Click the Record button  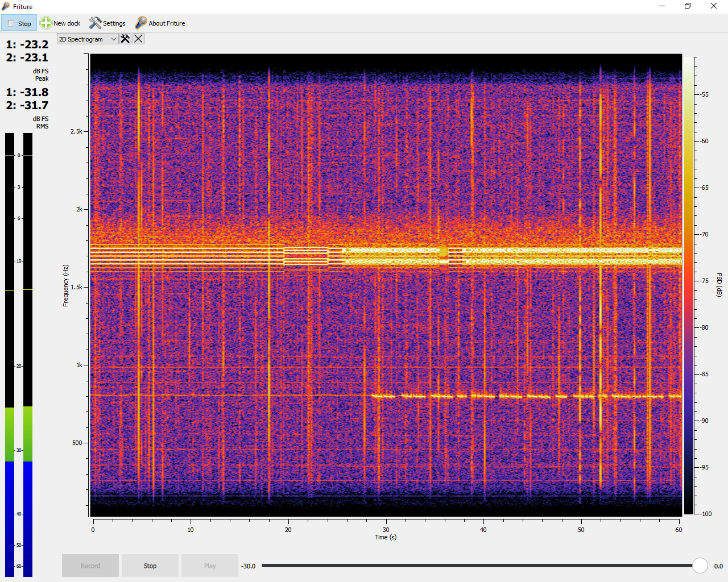click(x=90, y=566)
